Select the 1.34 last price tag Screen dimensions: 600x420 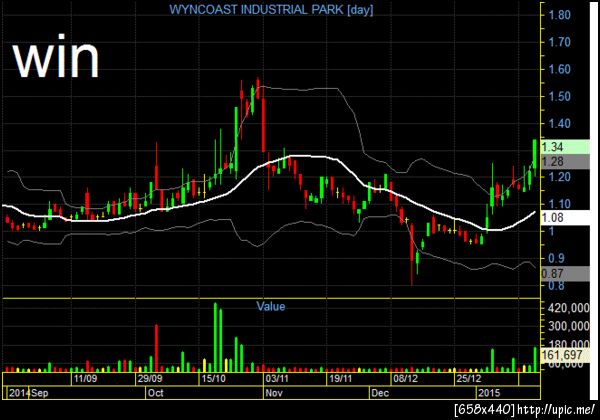(x=565, y=147)
